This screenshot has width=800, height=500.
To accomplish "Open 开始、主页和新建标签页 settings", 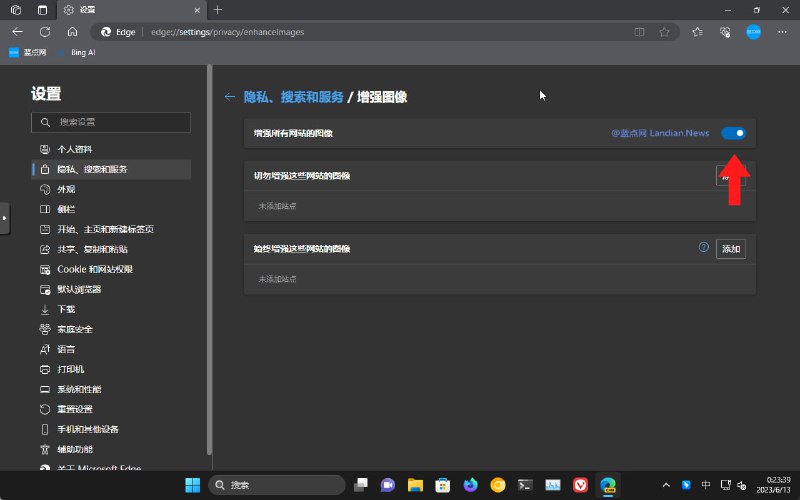I will pyautogui.click(x=111, y=229).
